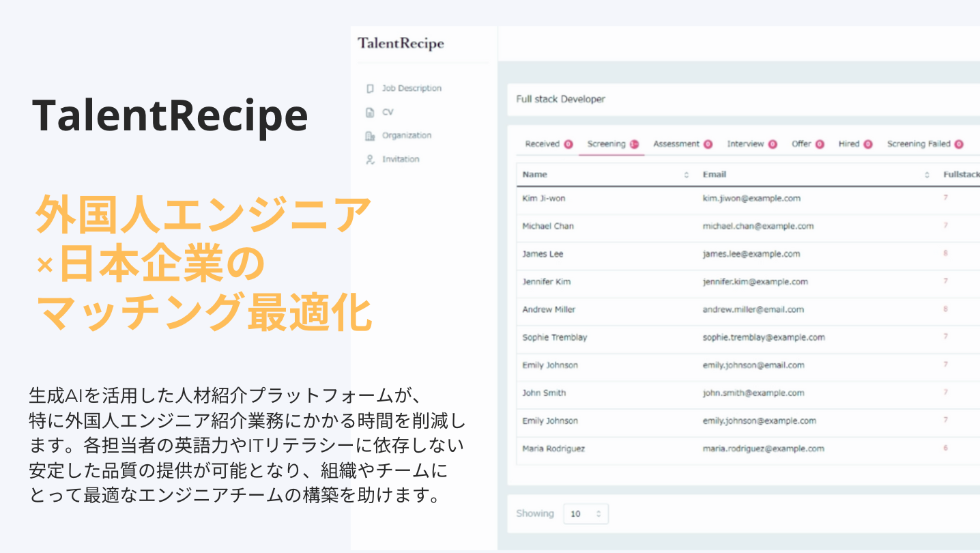The image size is (980, 553).
Task: Click email michael.chan@example.com
Action: point(758,226)
